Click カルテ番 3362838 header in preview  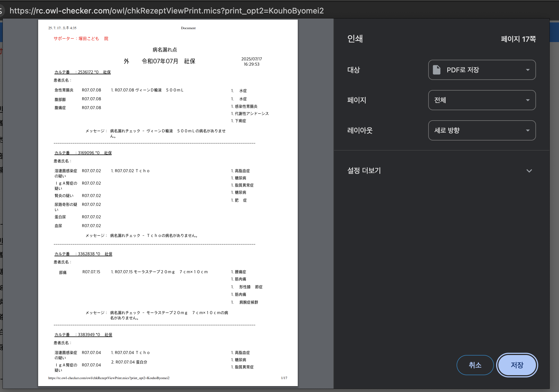pyautogui.click(x=83, y=254)
